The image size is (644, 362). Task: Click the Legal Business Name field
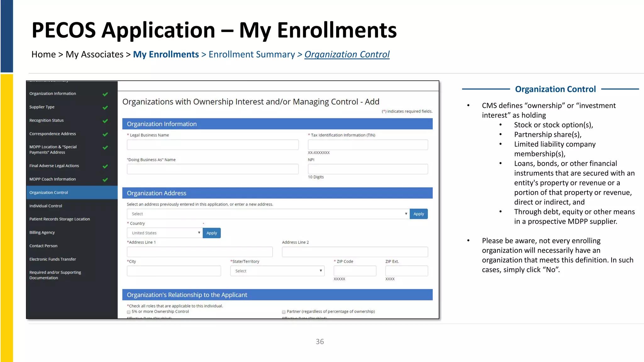pos(213,145)
